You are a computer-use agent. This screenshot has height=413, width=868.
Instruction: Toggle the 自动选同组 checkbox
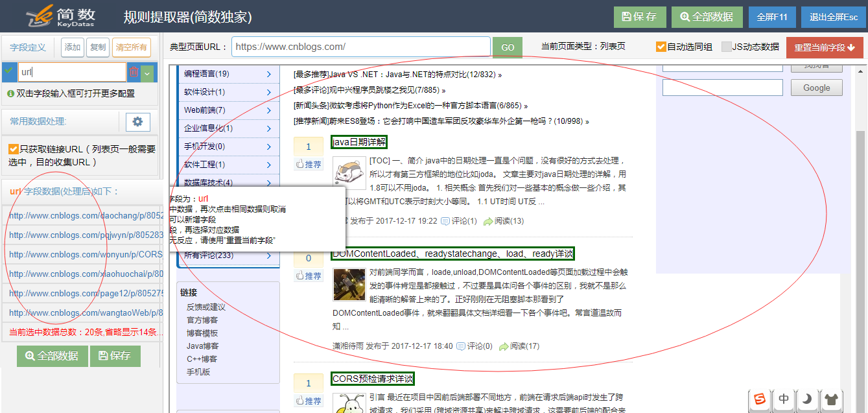tap(661, 47)
